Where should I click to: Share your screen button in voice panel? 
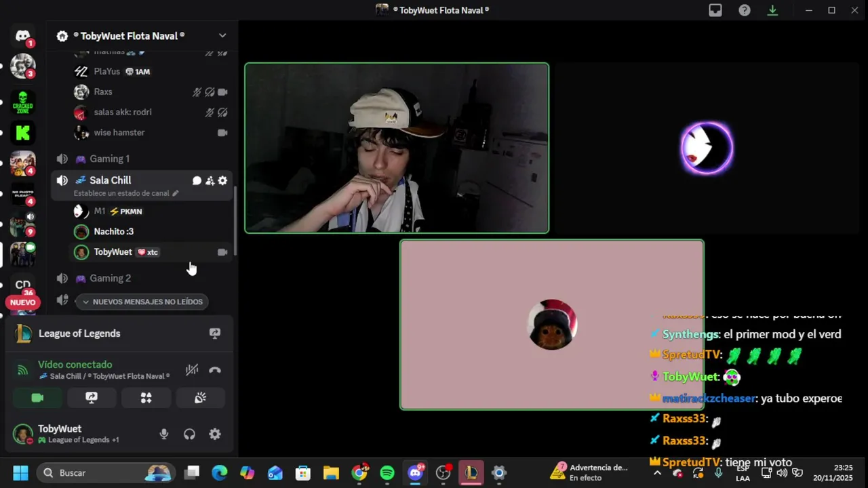point(92,398)
